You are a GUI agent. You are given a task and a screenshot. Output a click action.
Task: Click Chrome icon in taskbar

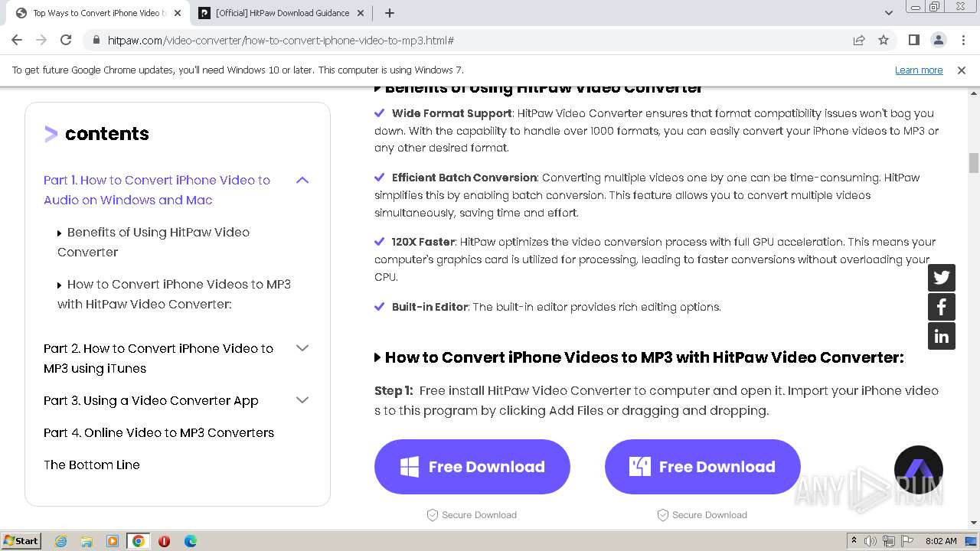[x=139, y=541]
